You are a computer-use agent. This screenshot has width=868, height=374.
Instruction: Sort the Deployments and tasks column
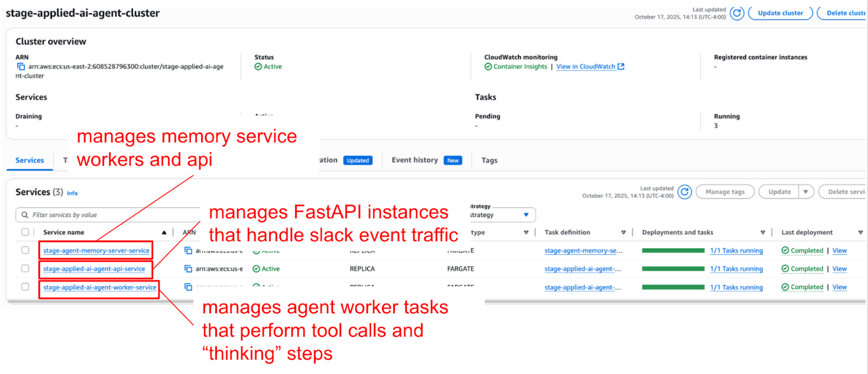(762, 232)
